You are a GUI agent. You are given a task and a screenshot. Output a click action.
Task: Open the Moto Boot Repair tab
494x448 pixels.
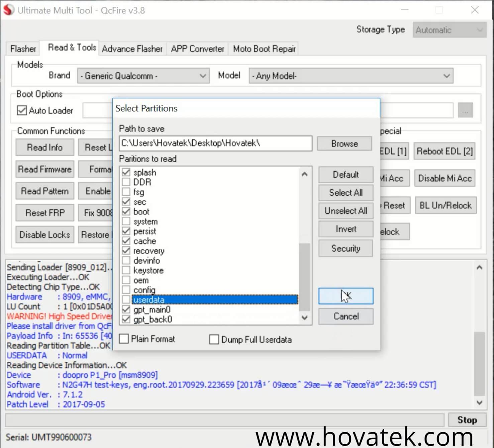pyautogui.click(x=264, y=49)
